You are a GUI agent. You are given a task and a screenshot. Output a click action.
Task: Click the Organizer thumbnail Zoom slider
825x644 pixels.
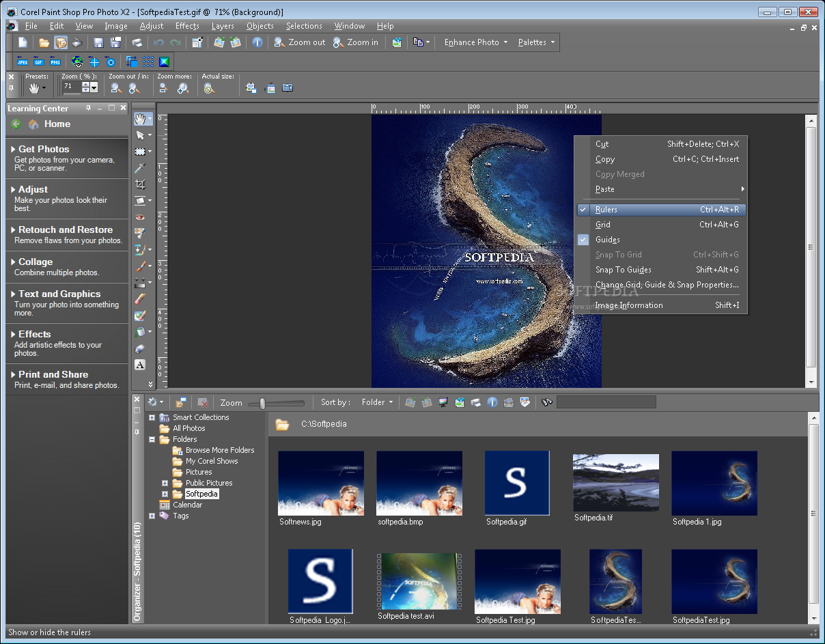tap(263, 403)
